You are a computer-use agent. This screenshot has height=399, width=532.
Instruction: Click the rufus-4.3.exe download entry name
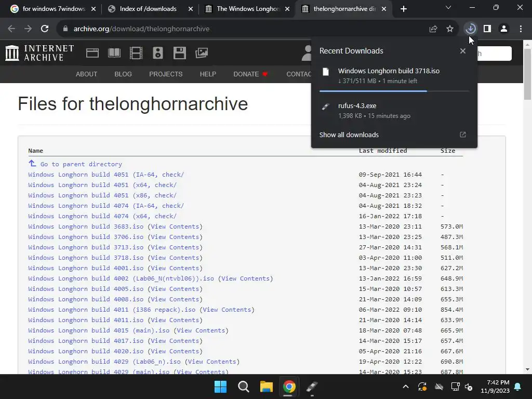pyautogui.click(x=357, y=106)
